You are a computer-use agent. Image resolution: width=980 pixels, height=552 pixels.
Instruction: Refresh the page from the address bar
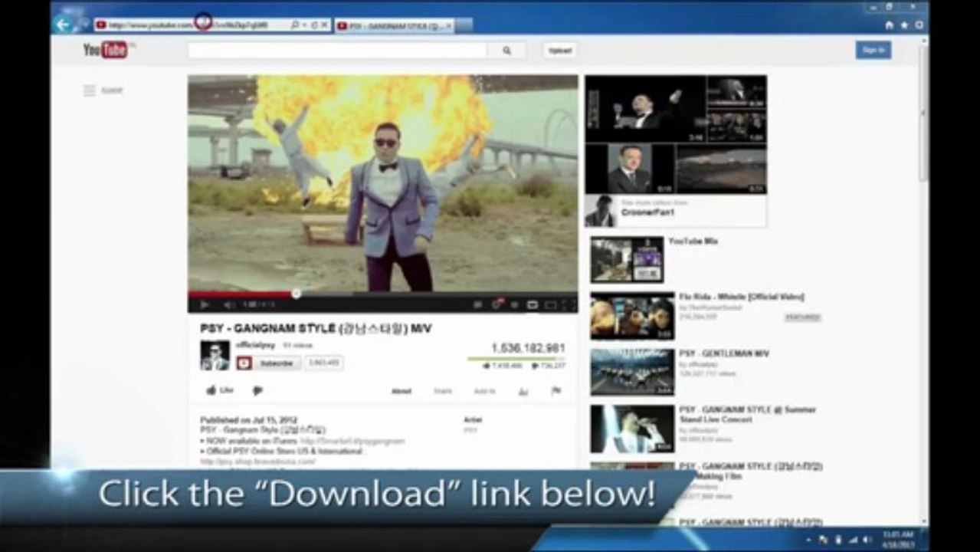314,25
